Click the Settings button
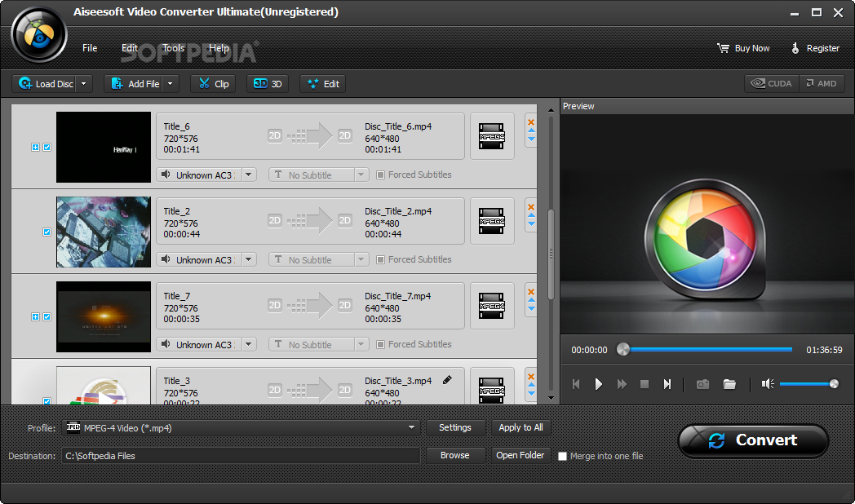 point(454,427)
